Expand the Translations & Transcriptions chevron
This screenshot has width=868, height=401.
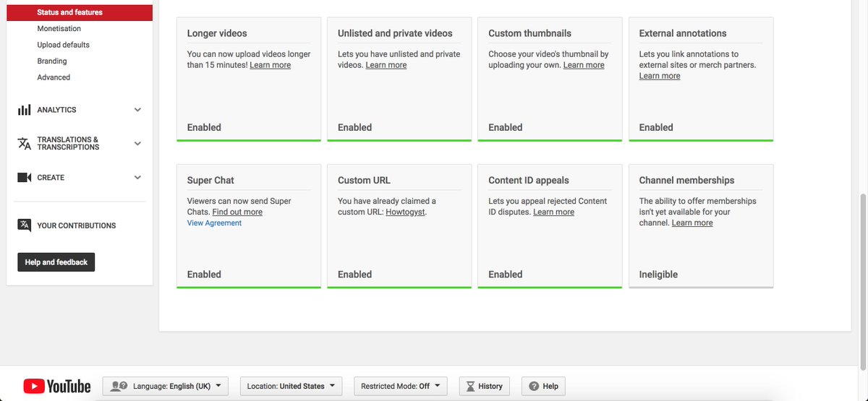click(137, 143)
